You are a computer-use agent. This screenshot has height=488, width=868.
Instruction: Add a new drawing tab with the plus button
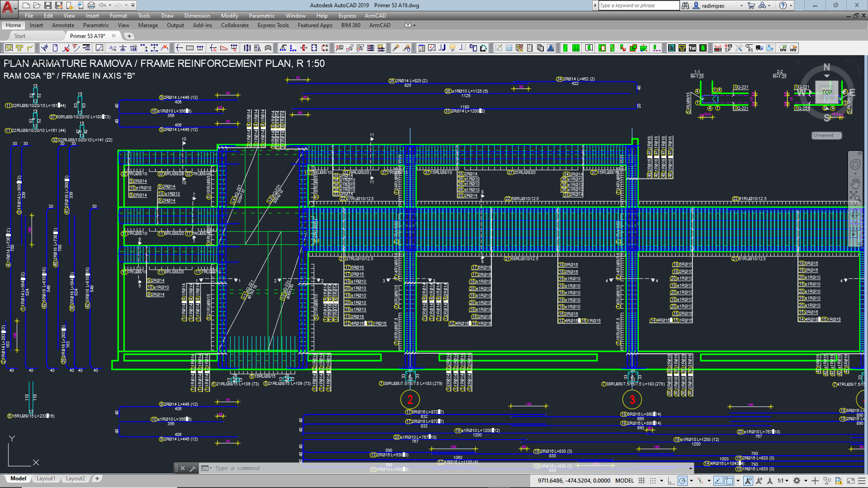129,36
